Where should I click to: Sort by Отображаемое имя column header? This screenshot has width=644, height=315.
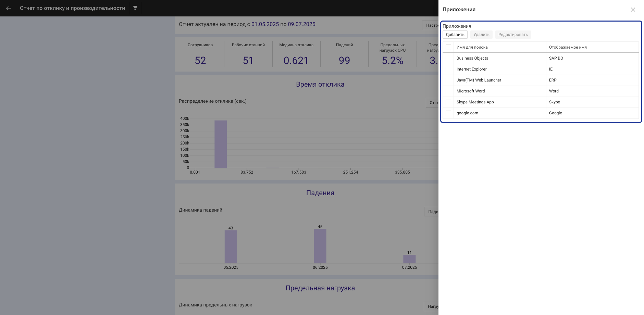[x=568, y=47]
